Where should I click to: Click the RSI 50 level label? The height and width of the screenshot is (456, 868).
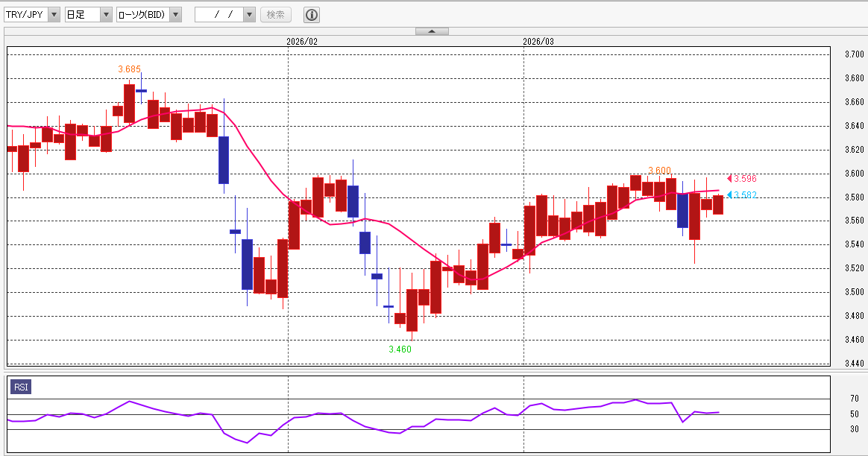click(855, 414)
